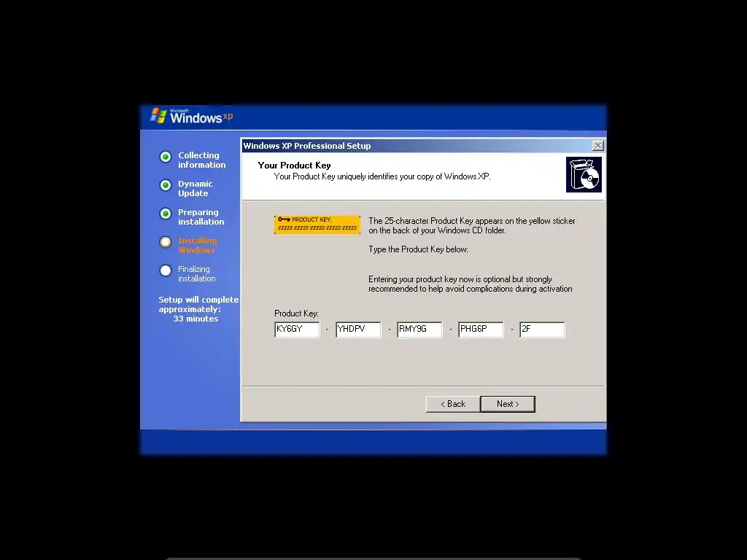Select the second product key field YHDPV
The width and height of the screenshot is (747, 560).
358,330
